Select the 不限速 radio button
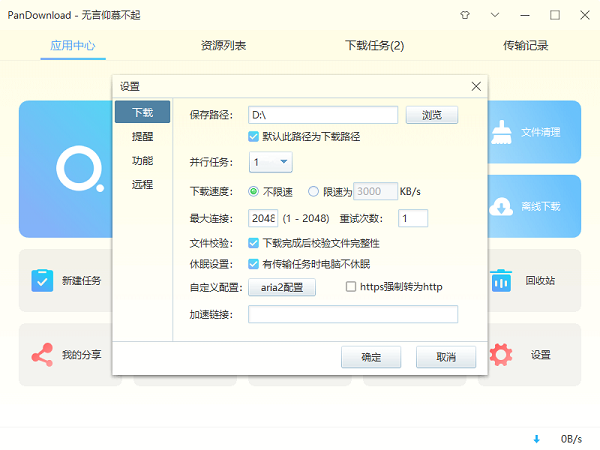This screenshot has height=450, width=600. point(253,191)
